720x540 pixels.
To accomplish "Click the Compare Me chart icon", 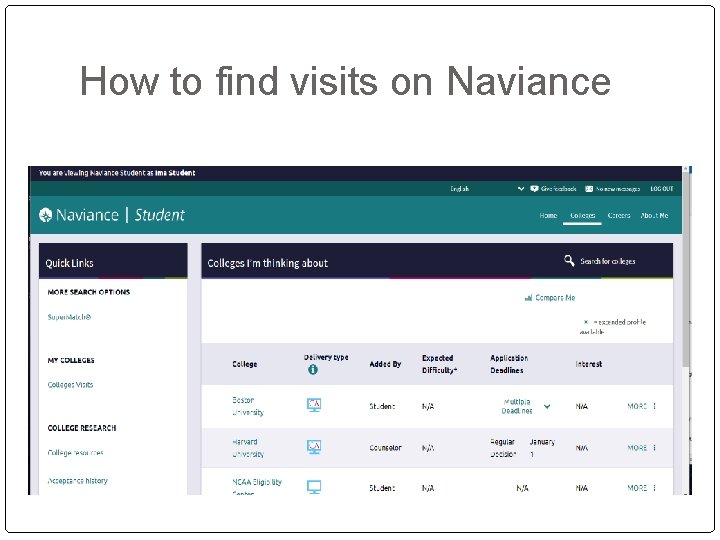I will [528, 298].
